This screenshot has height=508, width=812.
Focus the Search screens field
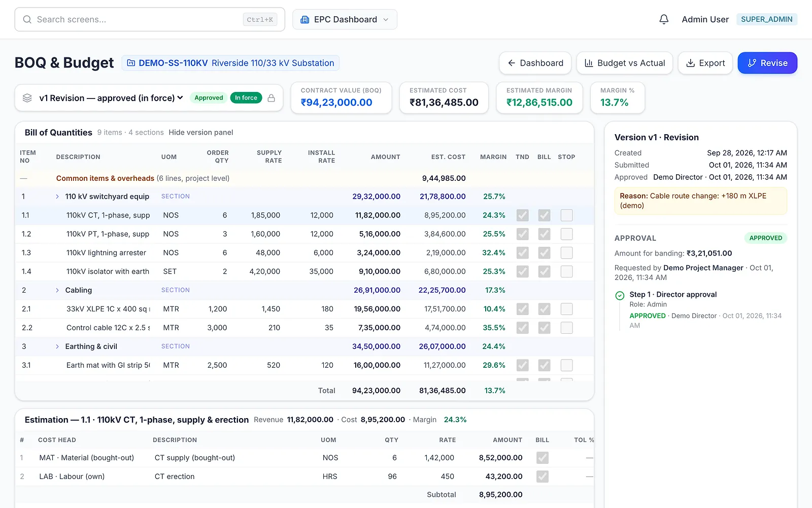(x=150, y=19)
